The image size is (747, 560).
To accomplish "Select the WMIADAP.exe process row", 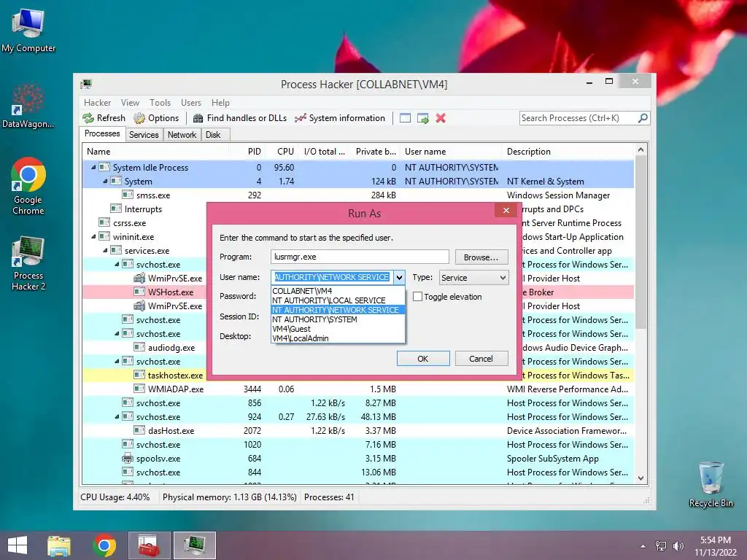I will click(358, 389).
